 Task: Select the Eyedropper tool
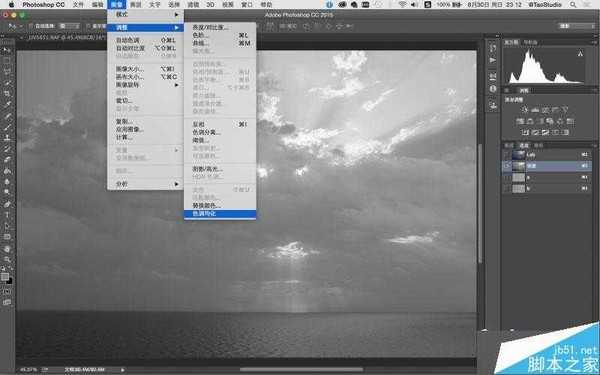coord(7,104)
